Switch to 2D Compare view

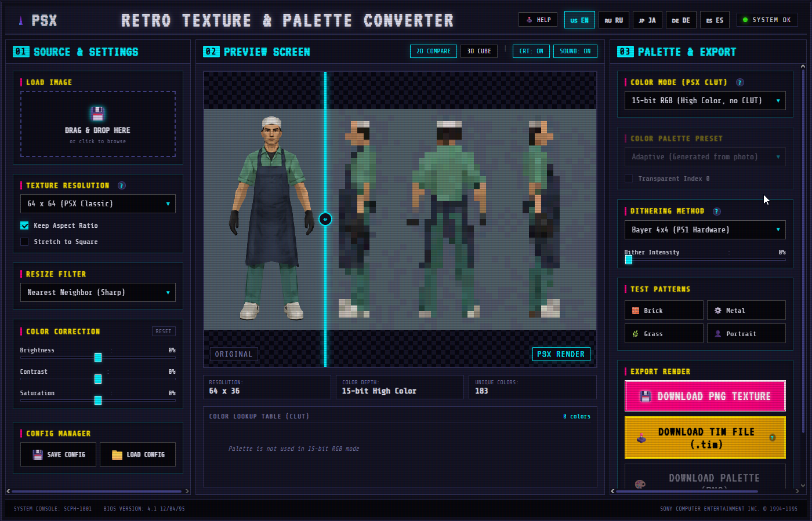(433, 51)
